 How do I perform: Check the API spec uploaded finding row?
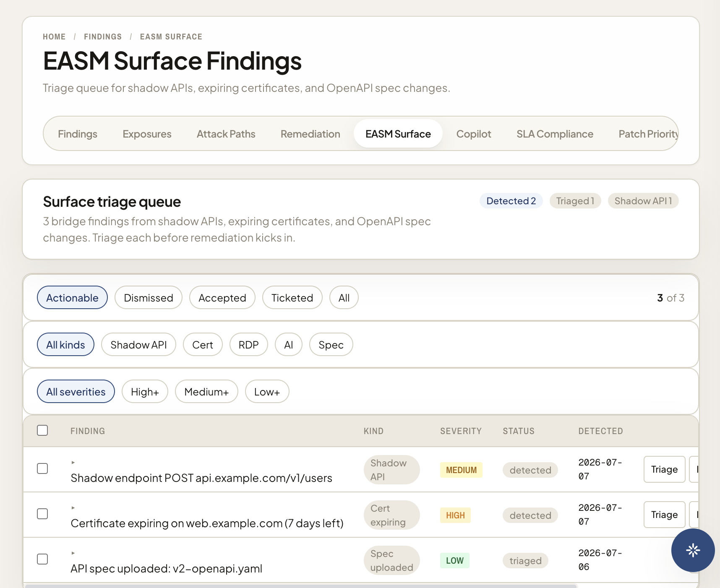point(42,559)
